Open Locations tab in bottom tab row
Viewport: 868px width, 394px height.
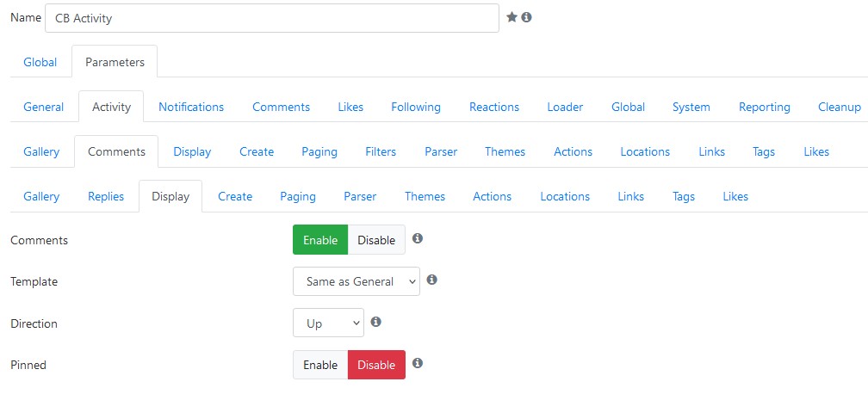click(x=565, y=196)
